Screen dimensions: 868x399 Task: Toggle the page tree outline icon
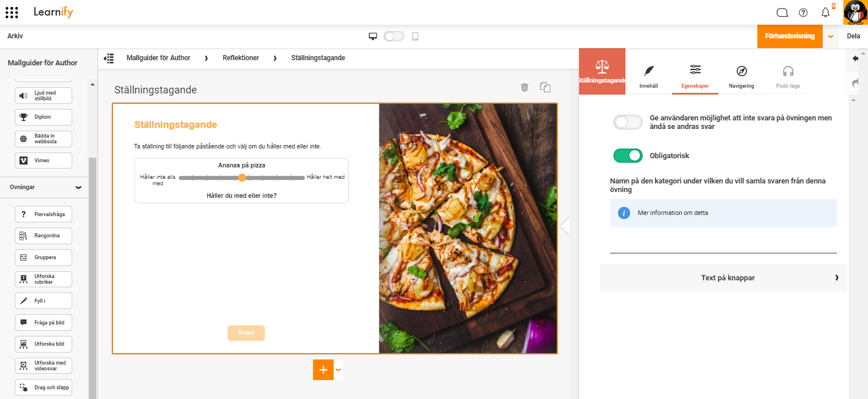[108, 58]
